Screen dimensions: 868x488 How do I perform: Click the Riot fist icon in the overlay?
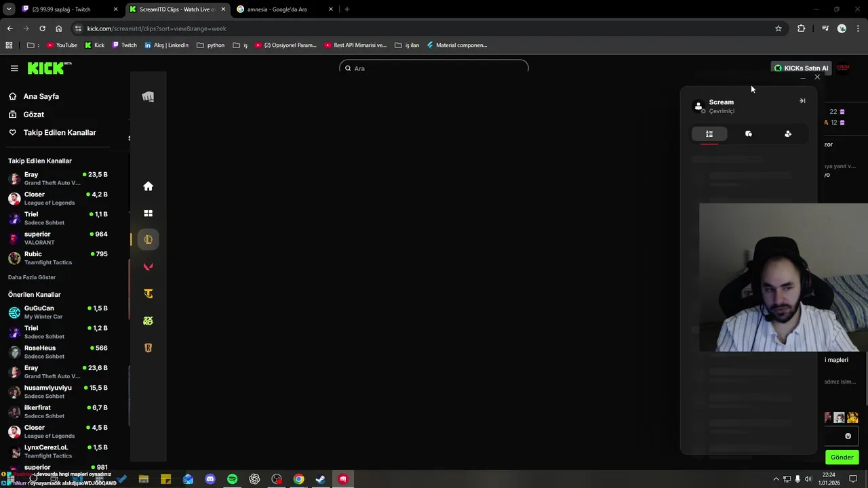(148, 97)
